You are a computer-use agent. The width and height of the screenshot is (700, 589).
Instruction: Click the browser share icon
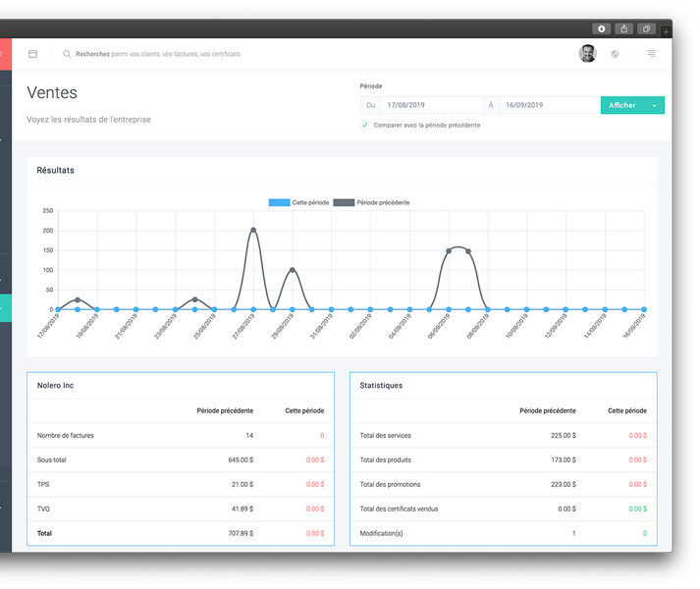coord(623,28)
